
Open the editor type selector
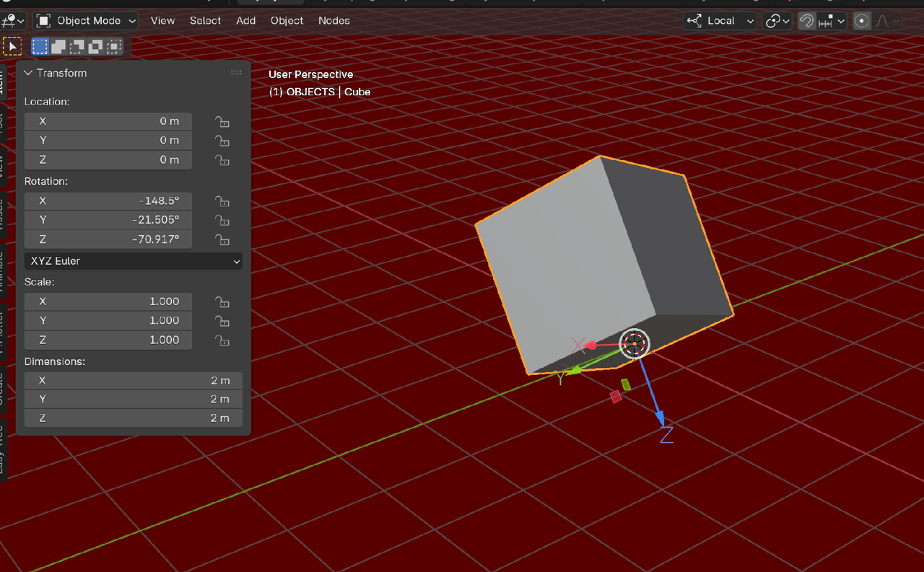(13, 21)
